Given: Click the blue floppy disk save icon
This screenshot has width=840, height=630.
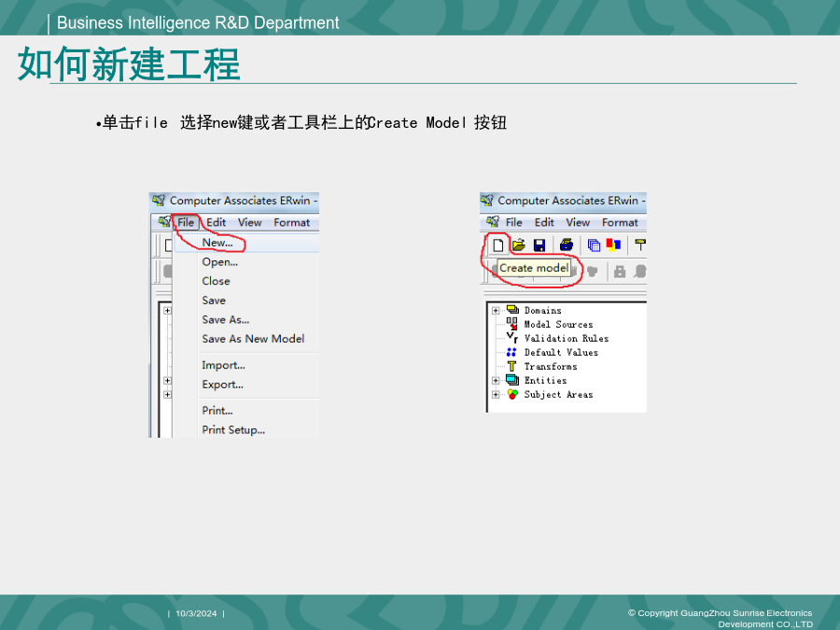Looking at the screenshot, I should coord(539,245).
